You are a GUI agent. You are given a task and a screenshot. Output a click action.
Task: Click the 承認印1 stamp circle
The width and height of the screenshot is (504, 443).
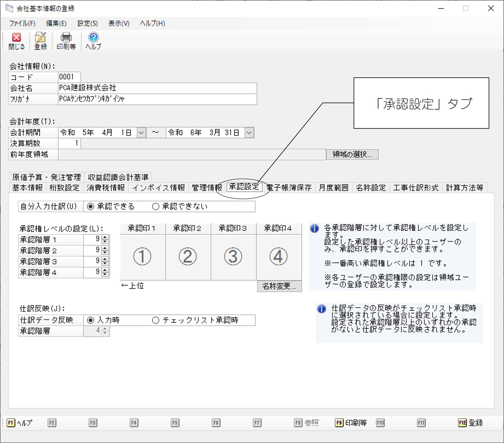(142, 256)
